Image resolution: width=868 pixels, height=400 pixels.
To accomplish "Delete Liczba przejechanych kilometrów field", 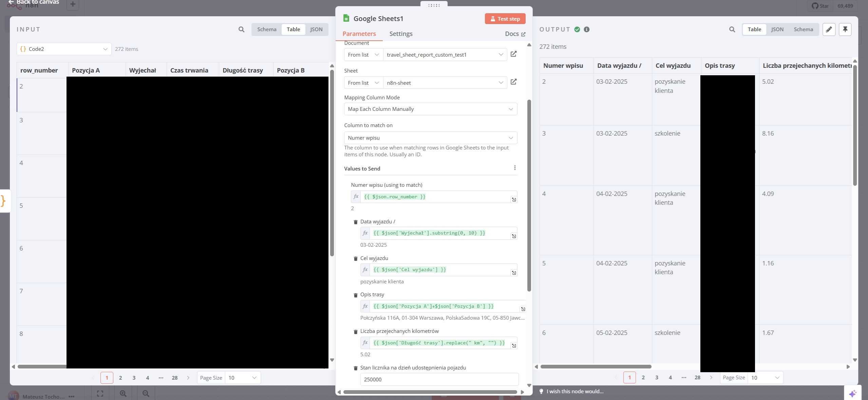I will [355, 332].
